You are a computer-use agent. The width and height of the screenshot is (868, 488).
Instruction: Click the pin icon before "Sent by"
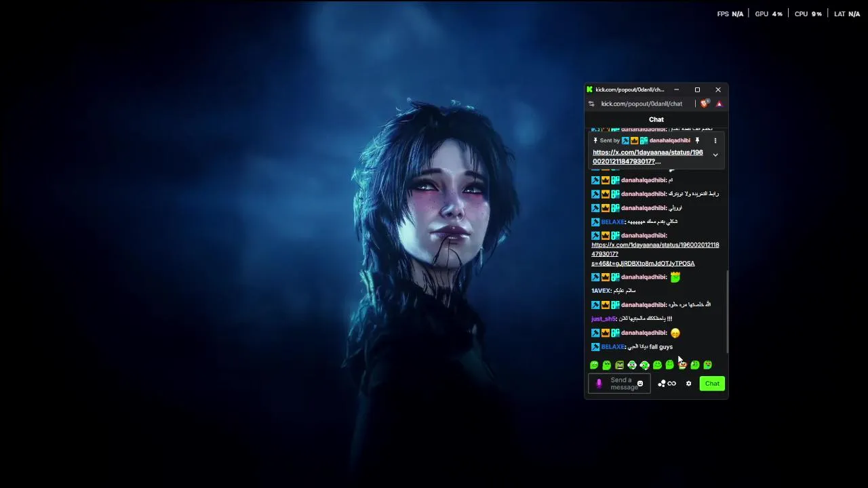point(595,140)
